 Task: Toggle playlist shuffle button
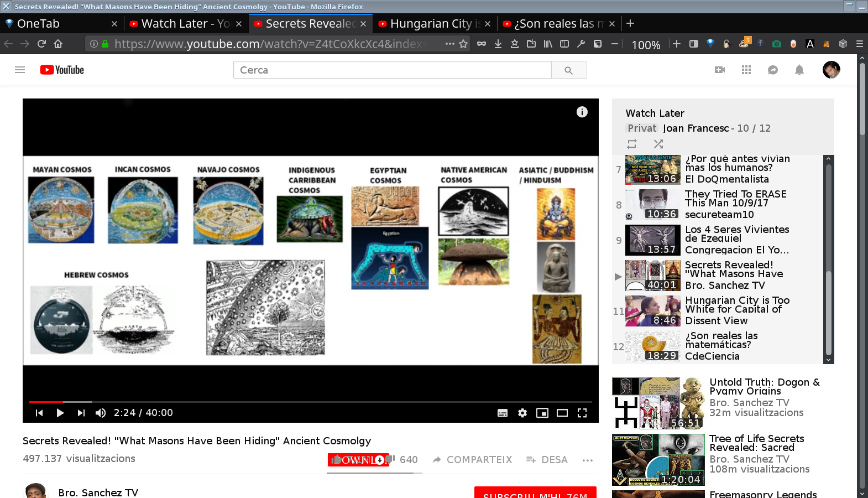(x=658, y=144)
